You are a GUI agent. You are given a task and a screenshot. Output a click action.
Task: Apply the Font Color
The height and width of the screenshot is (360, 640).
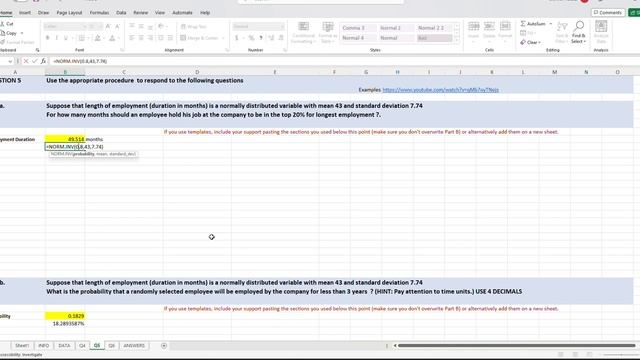click(x=112, y=38)
